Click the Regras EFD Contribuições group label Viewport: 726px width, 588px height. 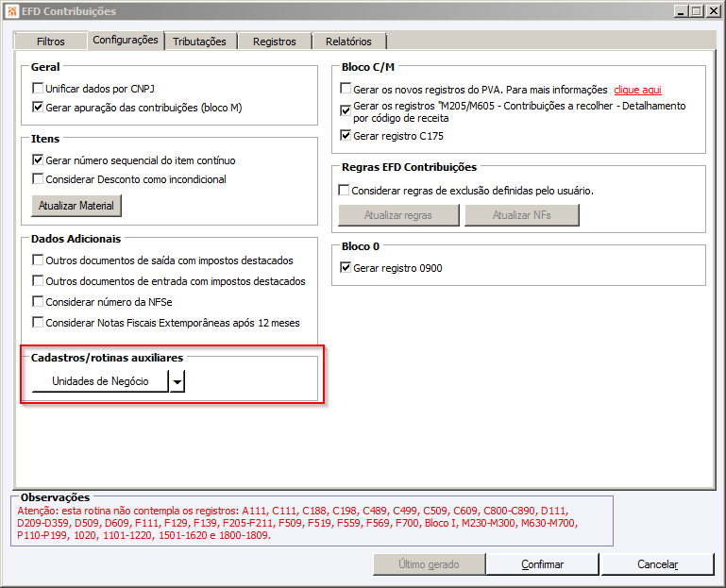410,167
